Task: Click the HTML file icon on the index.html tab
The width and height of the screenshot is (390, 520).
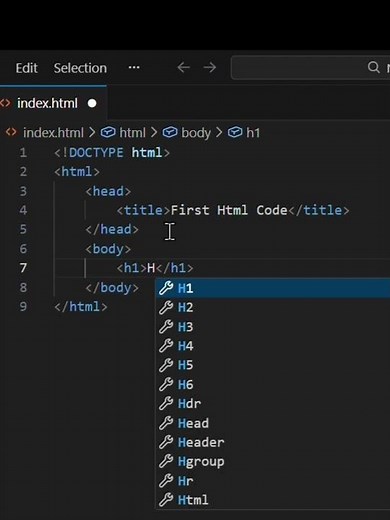Action: [x=5, y=103]
